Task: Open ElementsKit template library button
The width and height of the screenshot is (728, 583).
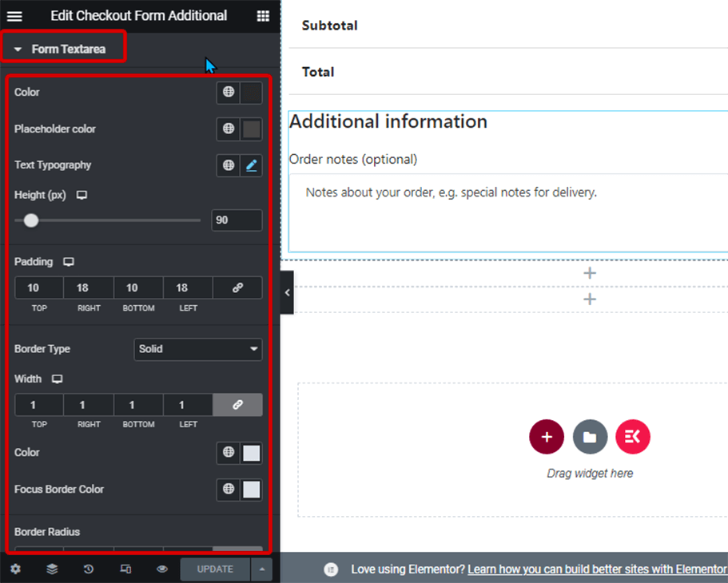Action: pos(632,437)
